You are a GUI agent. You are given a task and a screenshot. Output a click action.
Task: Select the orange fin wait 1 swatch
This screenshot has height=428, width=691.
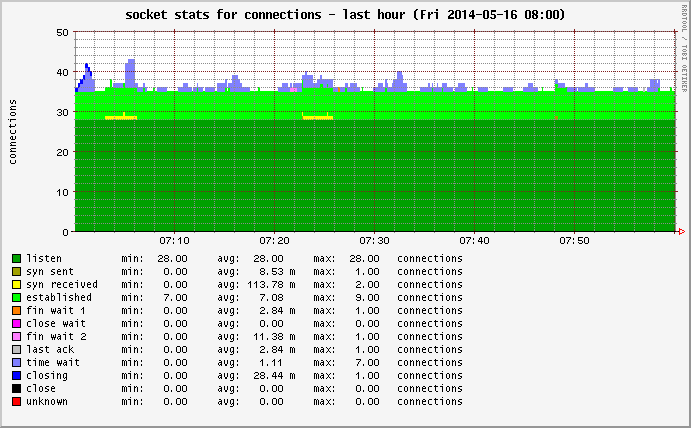click(x=16, y=310)
